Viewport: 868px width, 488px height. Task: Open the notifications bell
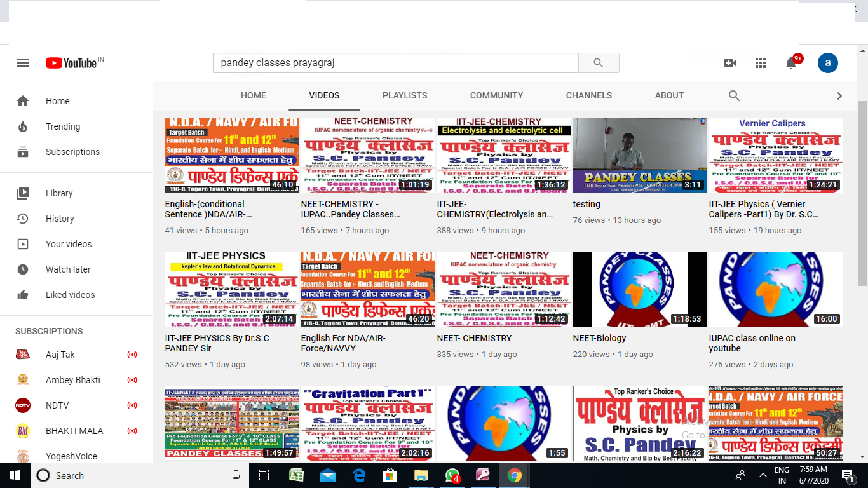792,63
